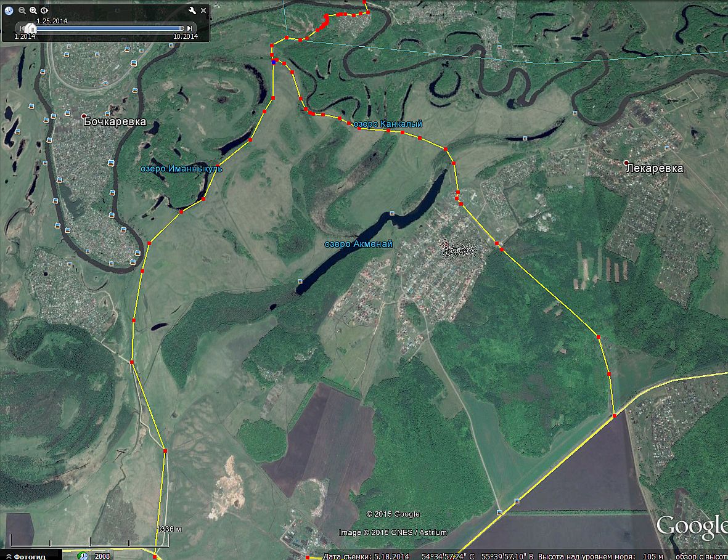
Task: Click the end marker of the time slider
Action: 181,28
